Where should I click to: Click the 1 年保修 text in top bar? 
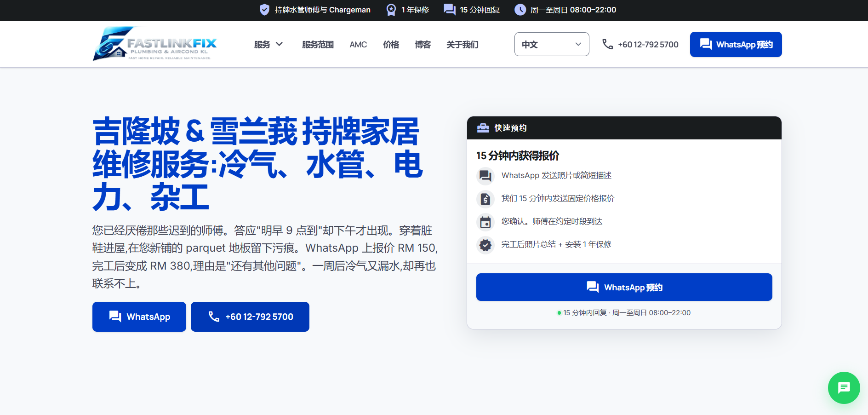[415, 10]
